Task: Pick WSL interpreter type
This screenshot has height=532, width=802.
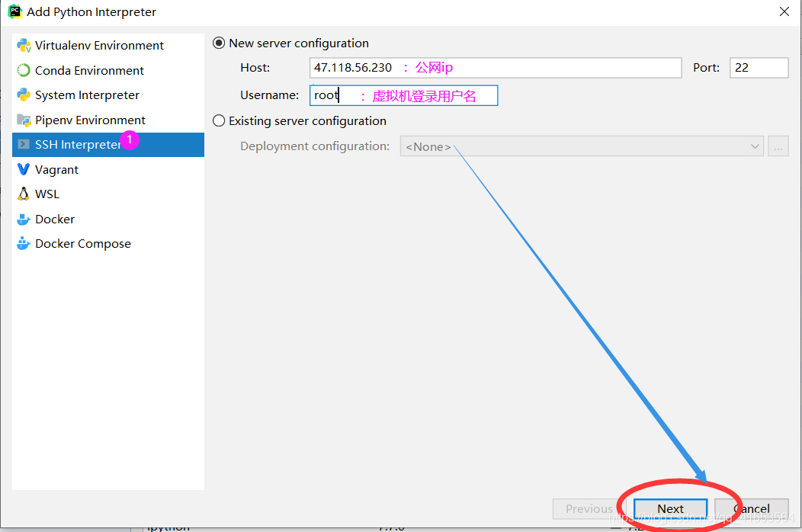Action: 108,194
